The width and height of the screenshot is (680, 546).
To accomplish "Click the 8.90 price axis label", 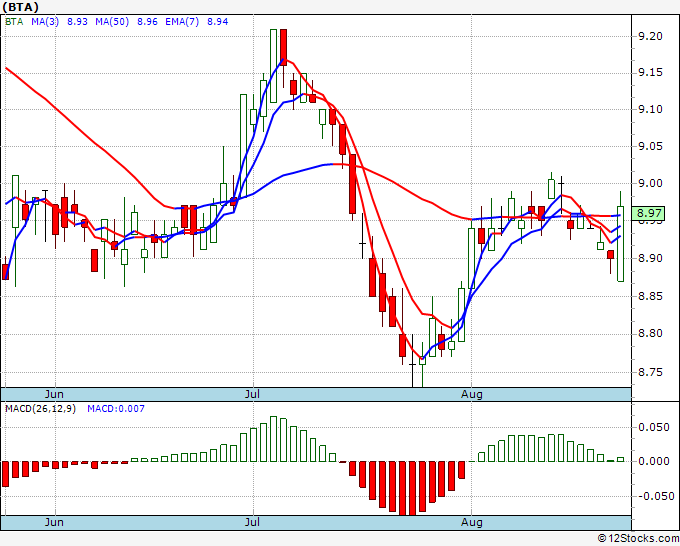I will click(x=651, y=258).
